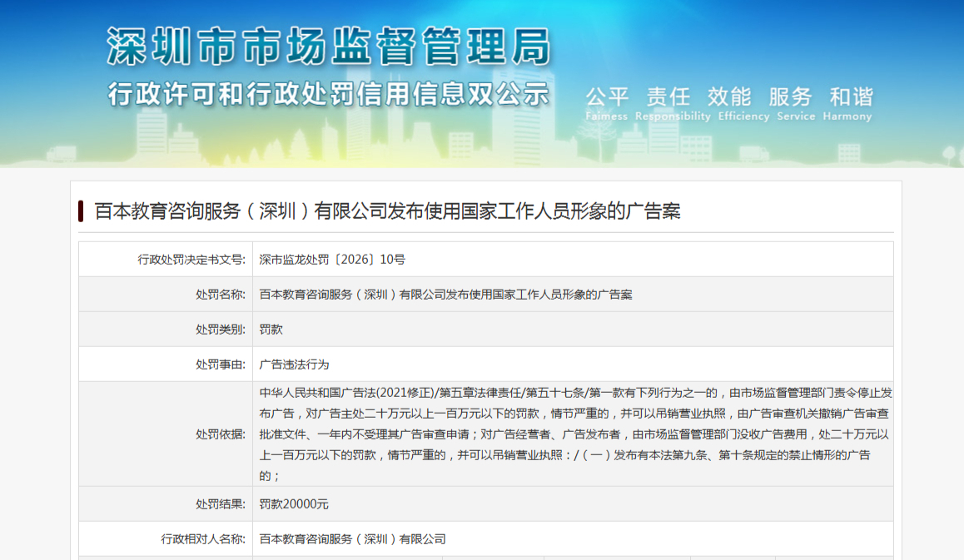This screenshot has width=964, height=560.
Task: Click the 处罚结果 label
Action: click(220, 505)
